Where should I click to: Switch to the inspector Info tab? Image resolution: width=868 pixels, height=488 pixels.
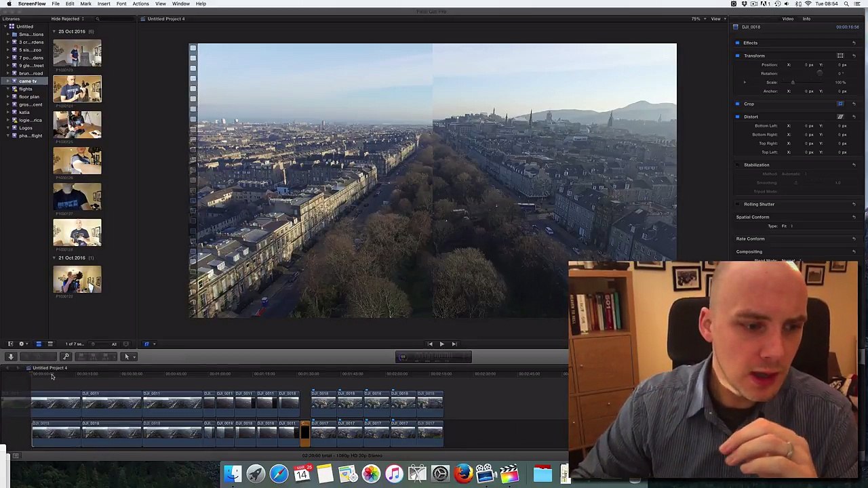click(806, 18)
